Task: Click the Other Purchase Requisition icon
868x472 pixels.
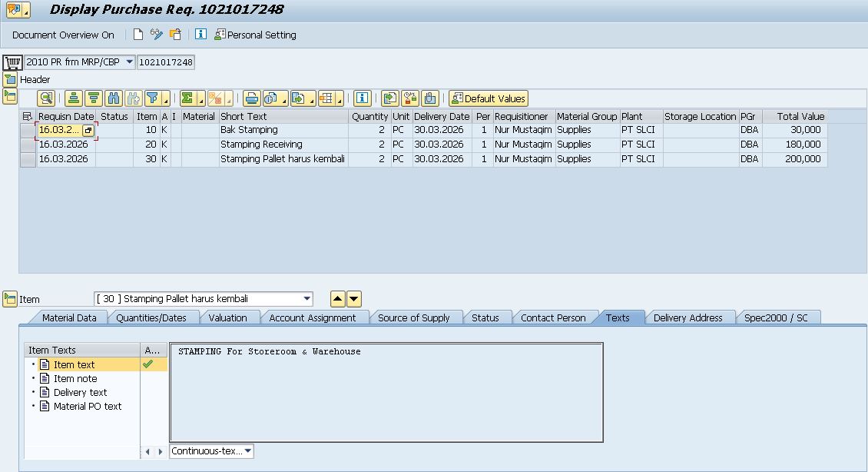Action: (x=176, y=35)
